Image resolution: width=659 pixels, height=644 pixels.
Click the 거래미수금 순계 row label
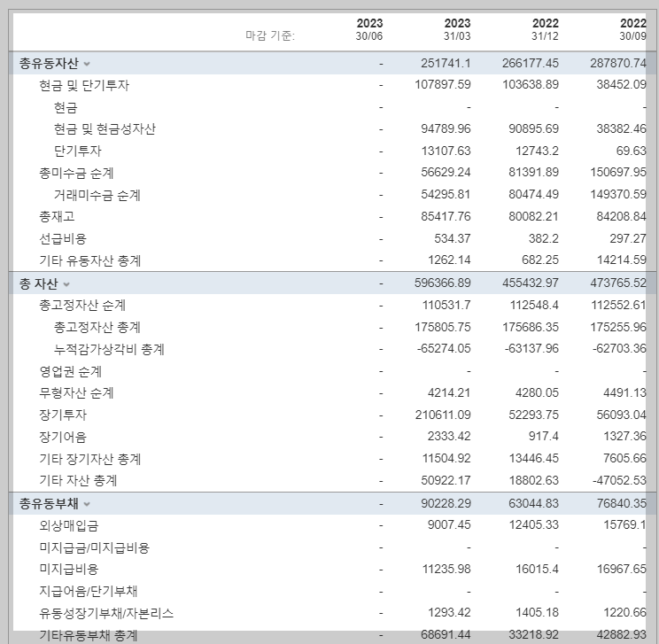pos(97,195)
